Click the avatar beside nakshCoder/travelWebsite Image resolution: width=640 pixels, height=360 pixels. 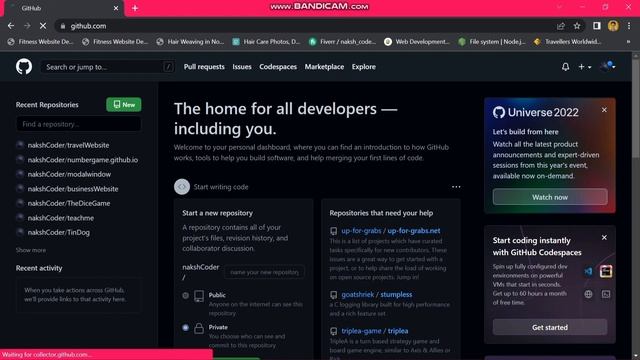[20, 145]
